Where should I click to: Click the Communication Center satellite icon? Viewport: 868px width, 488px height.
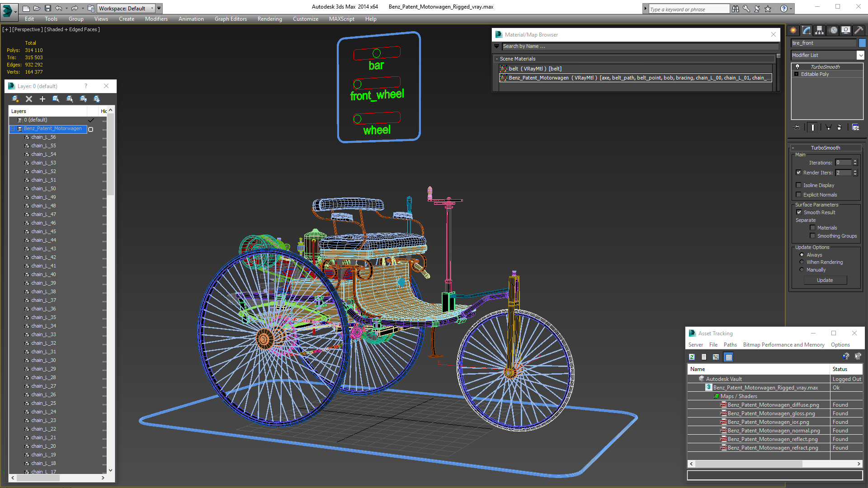tap(757, 9)
